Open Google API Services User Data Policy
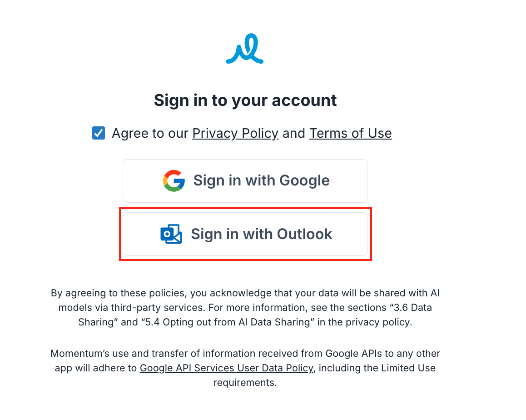526x420 pixels. [x=227, y=368]
